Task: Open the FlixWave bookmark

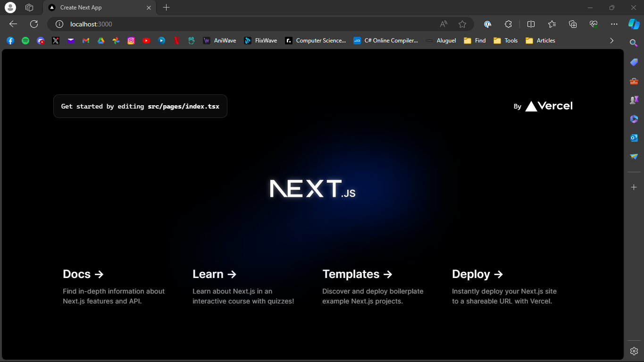Action: coord(261,41)
